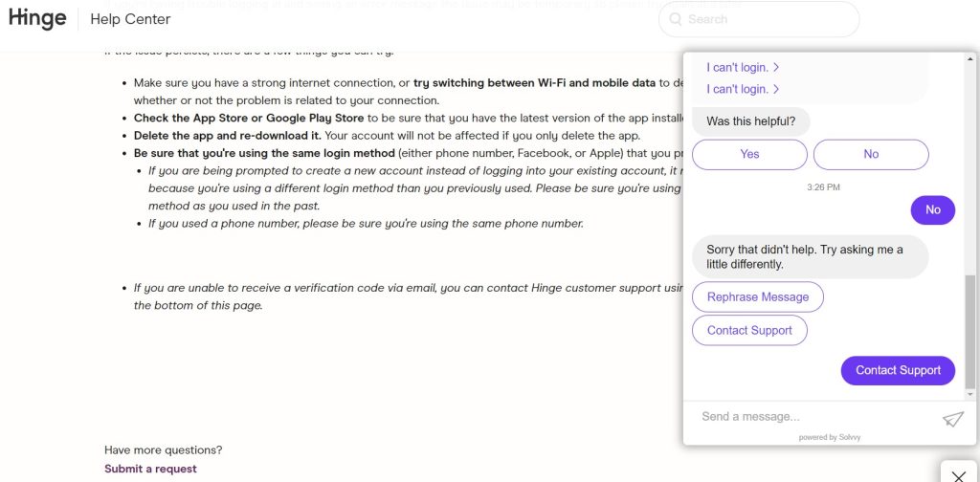This screenshot has height=482, width=980.
Task: Go to the Help Center home link
Action: 130,19
